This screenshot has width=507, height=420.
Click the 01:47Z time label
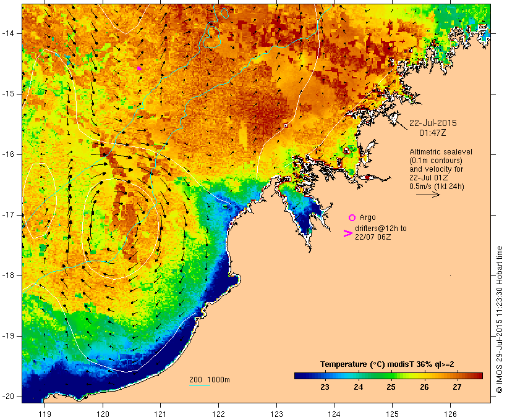pos(433,133)
